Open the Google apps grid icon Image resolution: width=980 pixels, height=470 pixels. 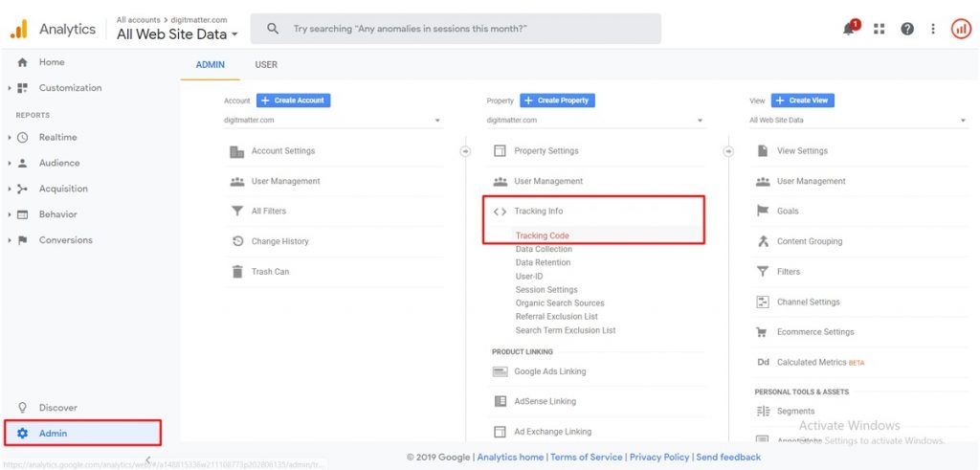pos(880,29)
